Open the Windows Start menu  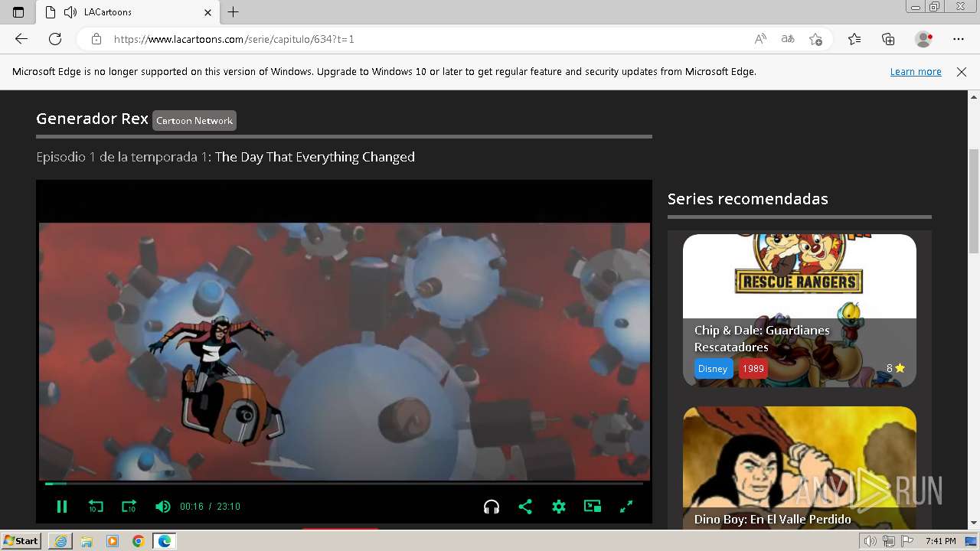21,541
